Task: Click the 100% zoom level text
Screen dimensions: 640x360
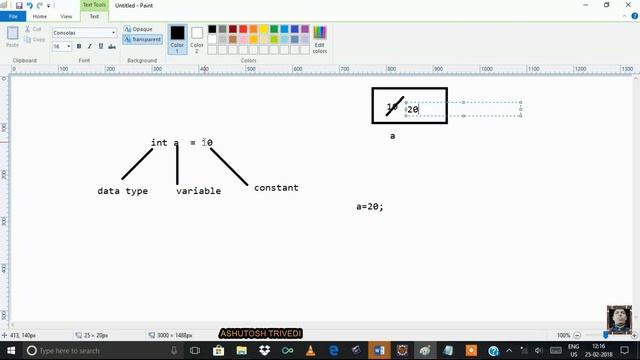Action: coord(563,335)
